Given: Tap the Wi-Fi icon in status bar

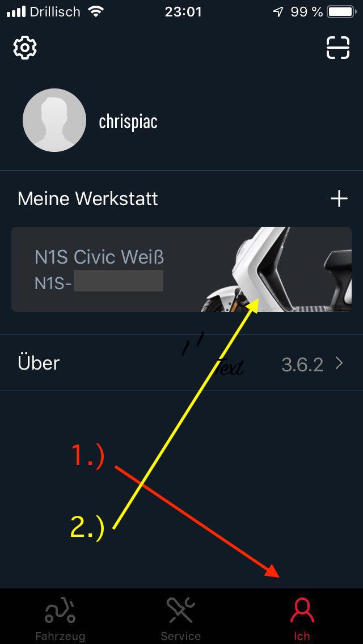Looking at the screenshot, I should (96, 12).
